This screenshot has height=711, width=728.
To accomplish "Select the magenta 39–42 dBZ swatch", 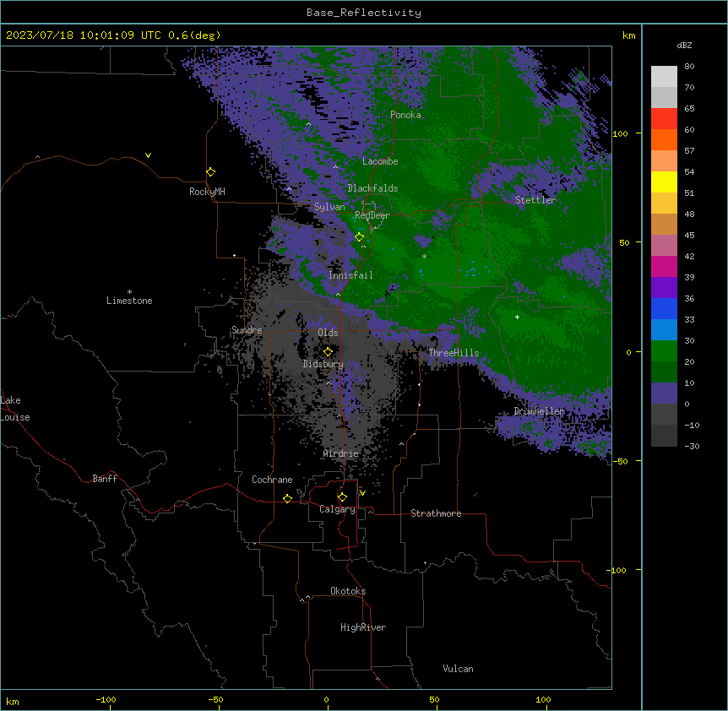I will (x=664, y=266).
